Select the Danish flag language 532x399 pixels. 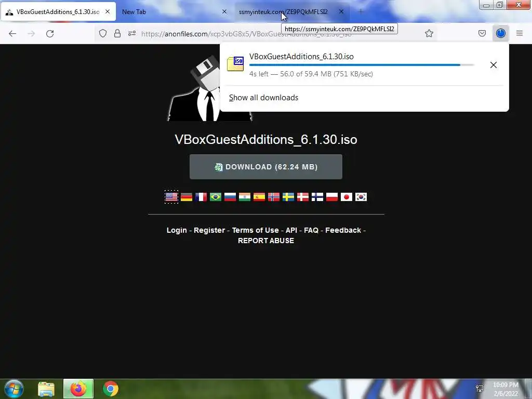click(x=303, y=197)
